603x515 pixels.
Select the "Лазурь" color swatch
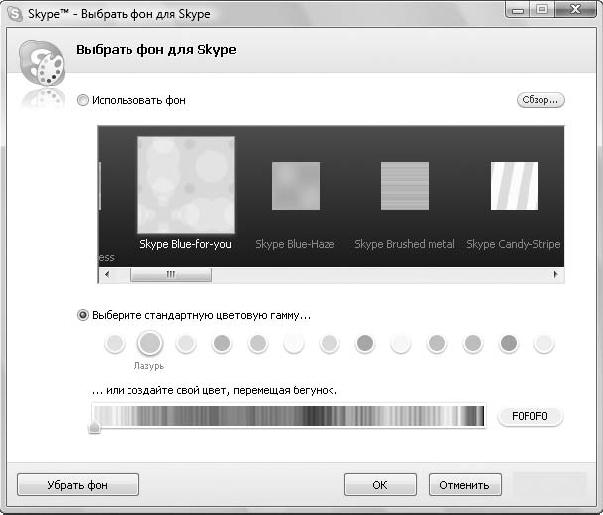pos(149,344)
